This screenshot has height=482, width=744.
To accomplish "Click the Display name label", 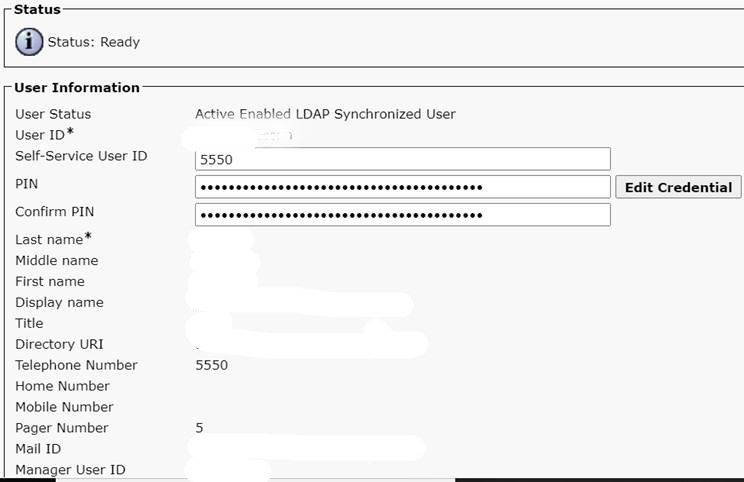I will pos(59,303).
